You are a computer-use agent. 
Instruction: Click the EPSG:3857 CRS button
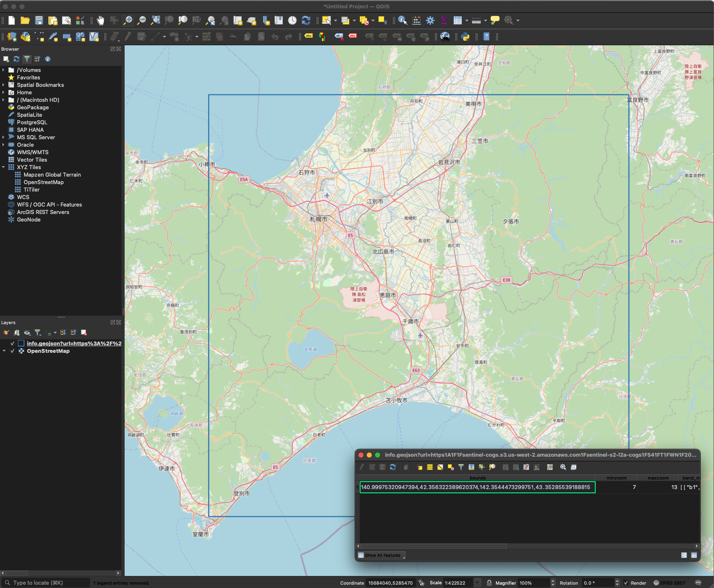(669, 583)
